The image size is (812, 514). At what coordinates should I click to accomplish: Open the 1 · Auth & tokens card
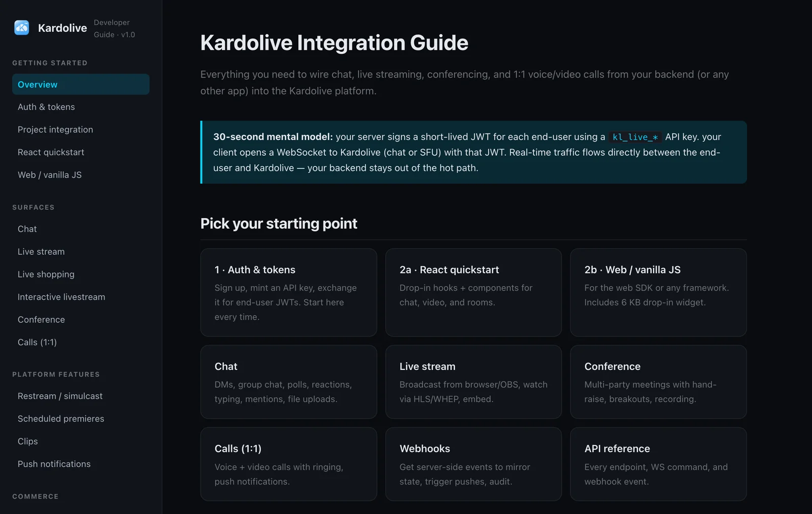coord(289,292)
